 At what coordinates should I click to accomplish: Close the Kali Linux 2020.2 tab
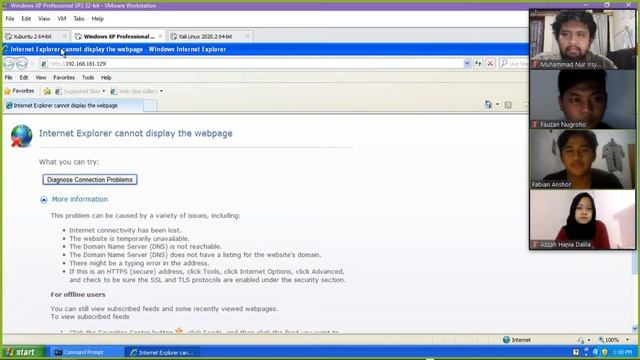coord(247,36)
